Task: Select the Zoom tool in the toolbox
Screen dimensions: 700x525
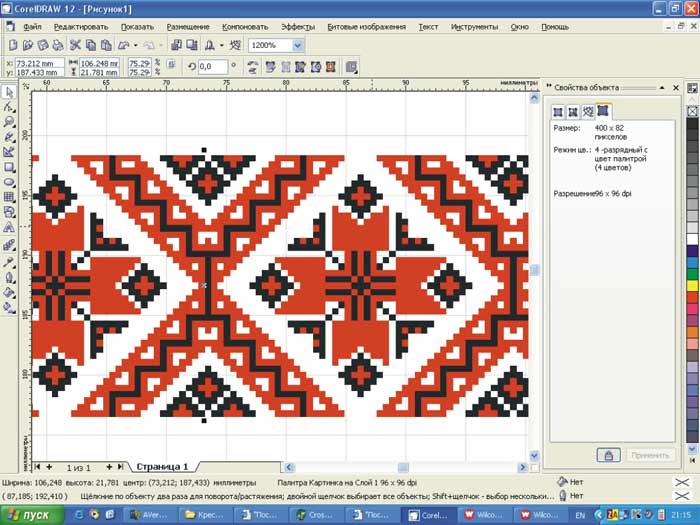Action: [x=9, y=122]
